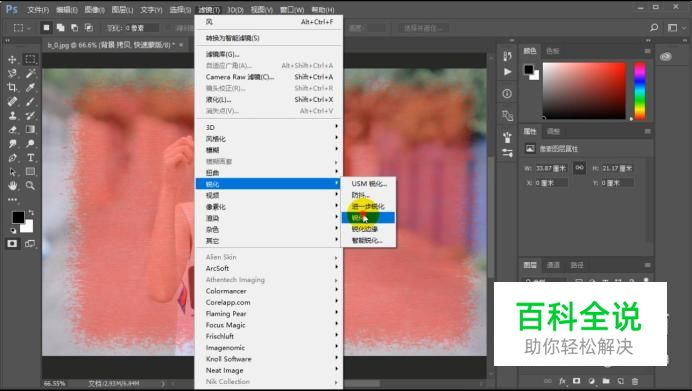Click the search icon in options bar
This screenshot has height=391, width=692.
654,28
